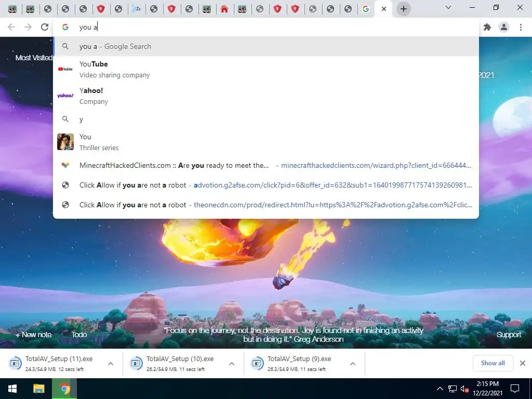The height and width of the screenshot is (399, 532).
Task: Click the YouTube logo suggestion icon
Action: [x=65, y=69]
